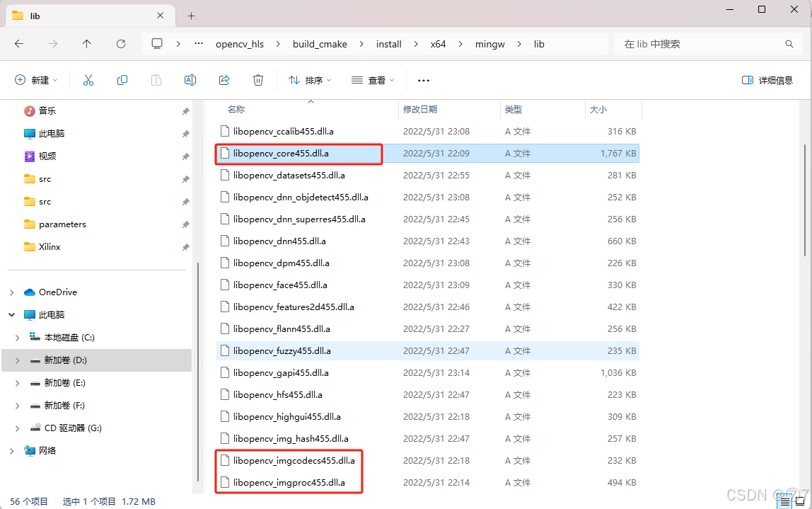Click the Cut (scissors) icon
The width and height of the screenshot is (812, 509).
88,80
